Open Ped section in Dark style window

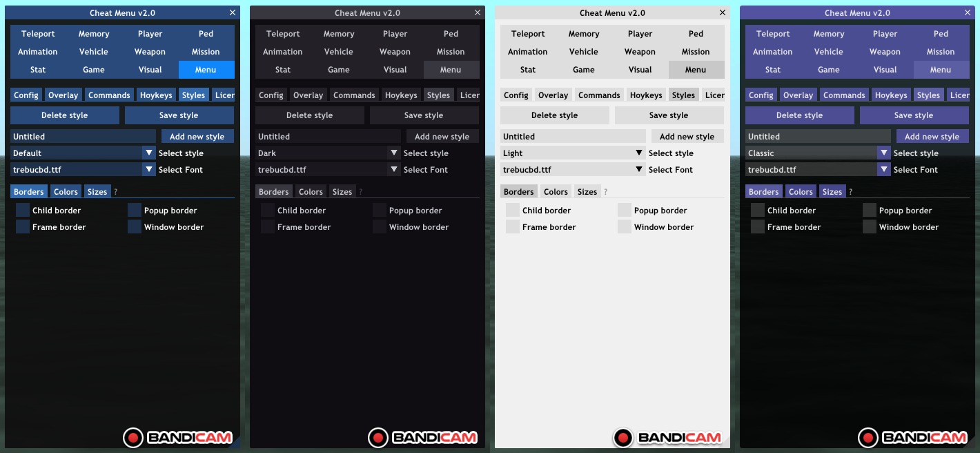coord(451,33)
